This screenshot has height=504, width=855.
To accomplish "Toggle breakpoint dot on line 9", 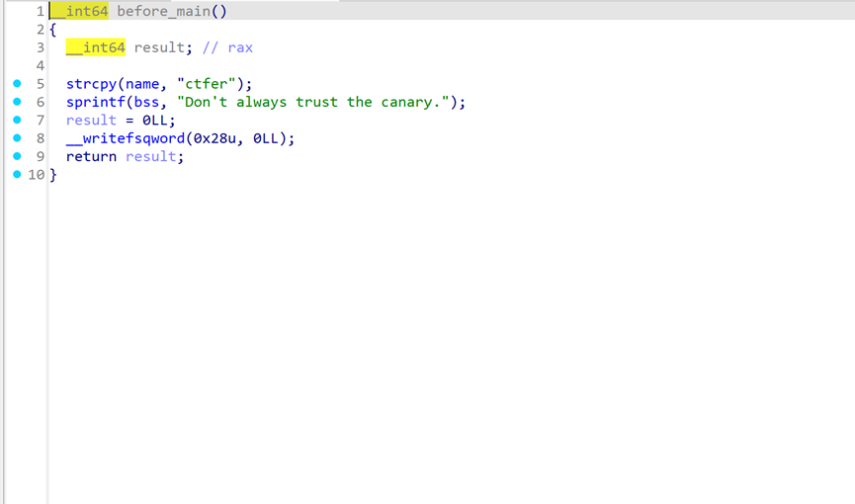I will (x=17, y=156).
